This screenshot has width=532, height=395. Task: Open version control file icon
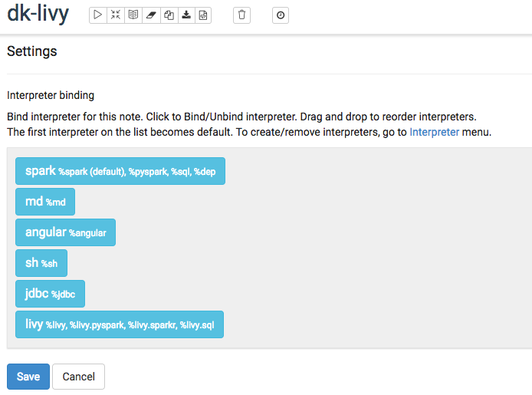pyautogui.click(x=202, y=15)
